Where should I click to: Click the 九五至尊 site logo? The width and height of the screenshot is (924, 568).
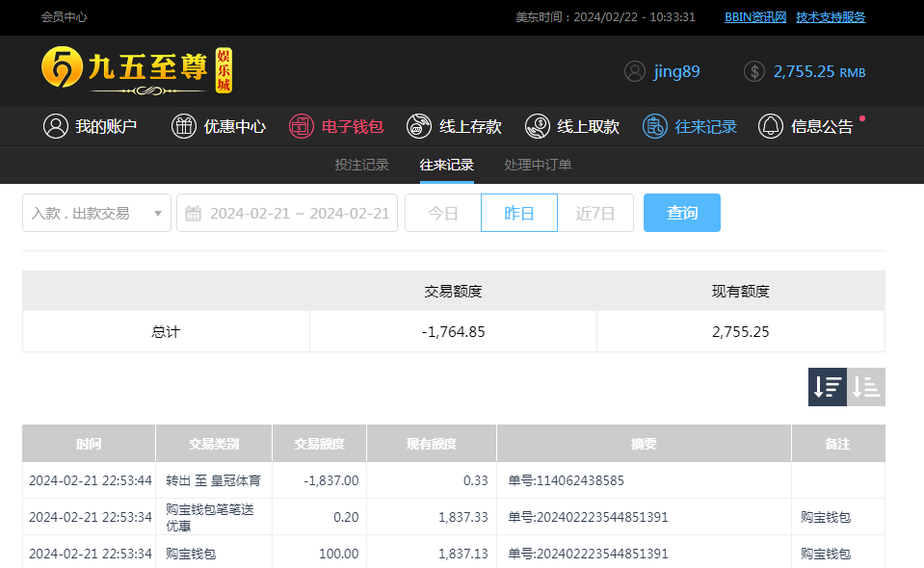pyautogui.click(x=136, y=70)
